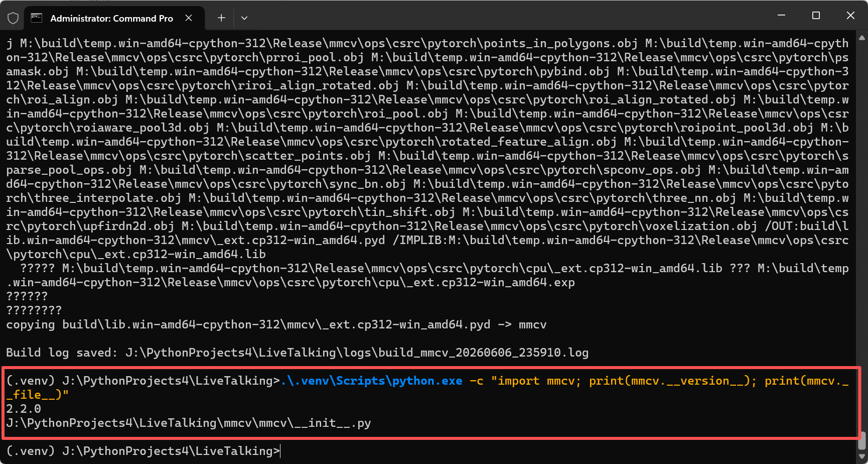Click the .\.venv\Scripts\python.exe command text
This screenshot has height=464, width=868.
click(x=372, y=381)
